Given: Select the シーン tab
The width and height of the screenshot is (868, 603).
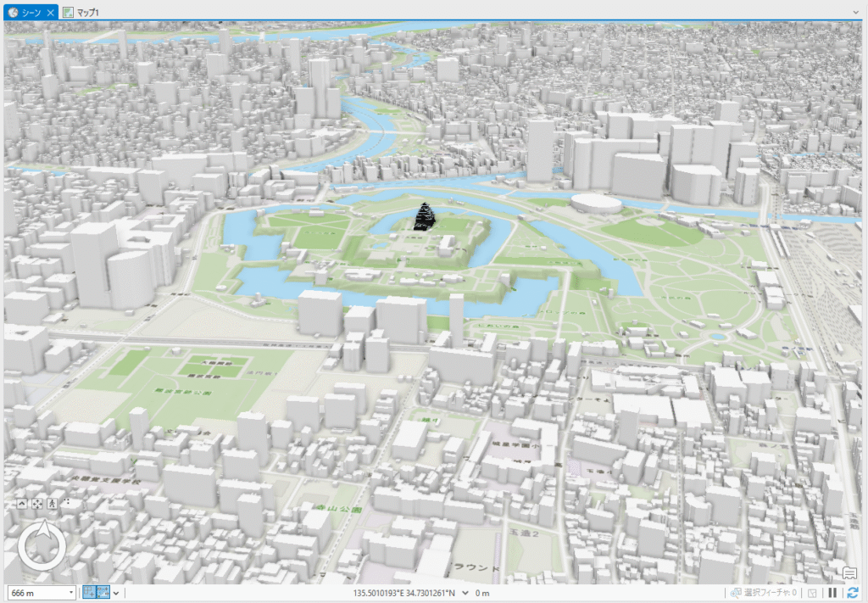Looking at the screenshot, I should 31,12.
